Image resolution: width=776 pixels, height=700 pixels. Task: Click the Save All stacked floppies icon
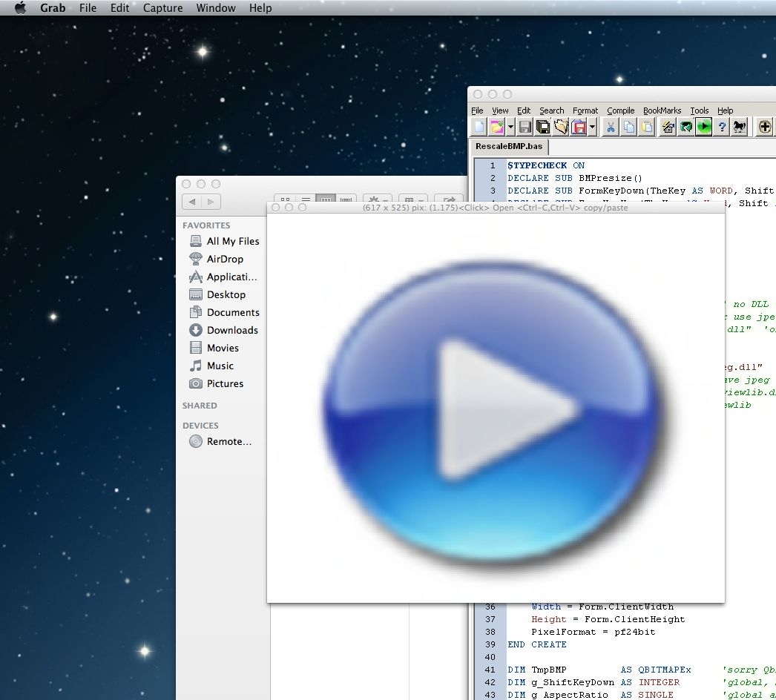[542, 127]
